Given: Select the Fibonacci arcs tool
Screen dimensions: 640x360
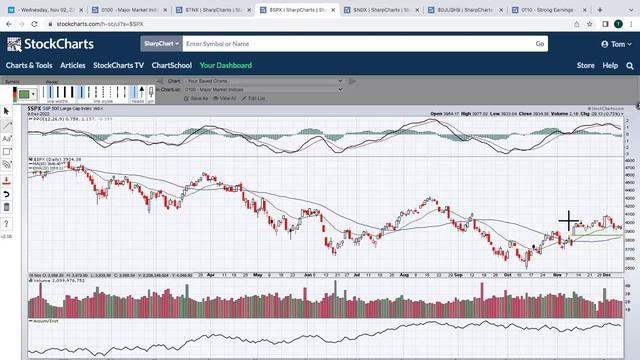Looking at the screenshot, I should 7,164.
